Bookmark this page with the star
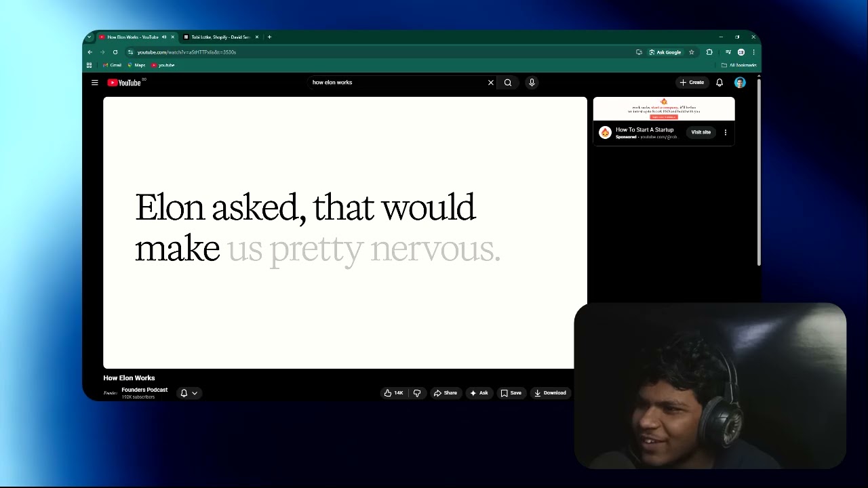The image size is (868, 488). coord(692,52)
